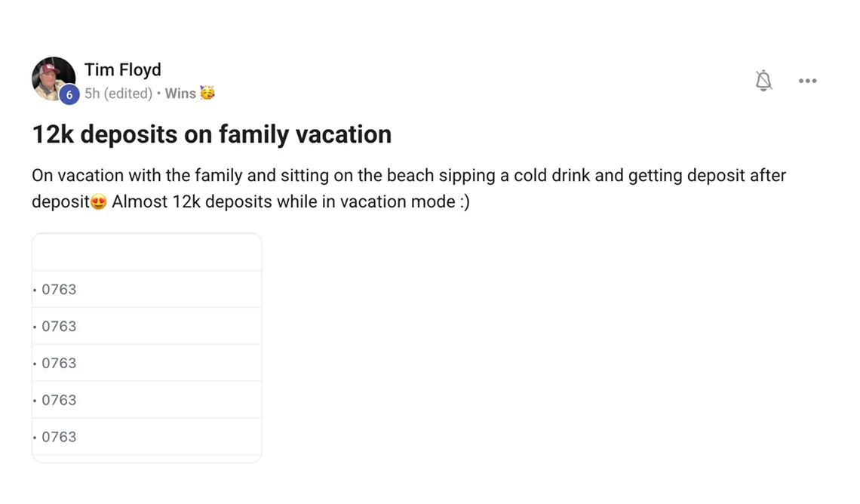
Task: Open the post title about 12k deposits
Action: 211,134
